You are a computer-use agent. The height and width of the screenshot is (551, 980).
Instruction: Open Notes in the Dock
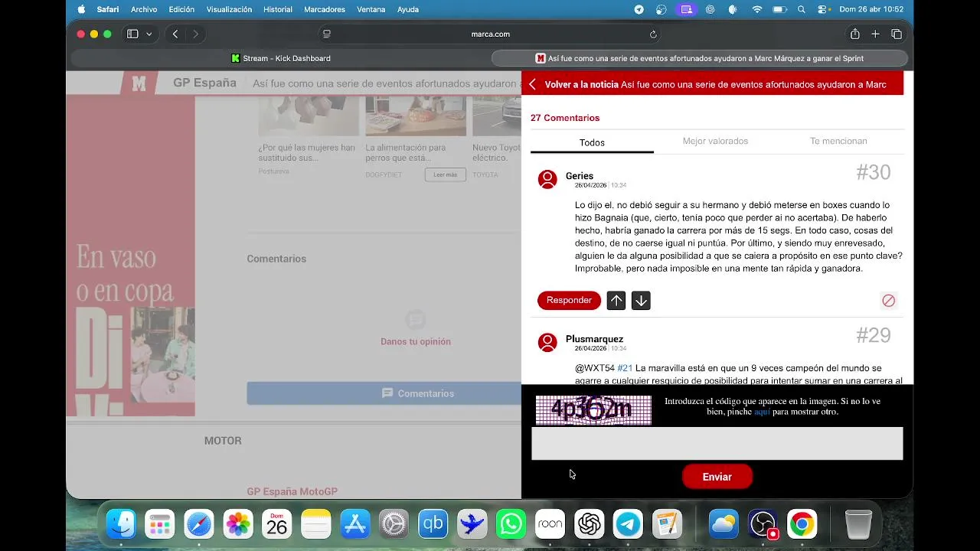pyautogui.click(x=316, y=524)
